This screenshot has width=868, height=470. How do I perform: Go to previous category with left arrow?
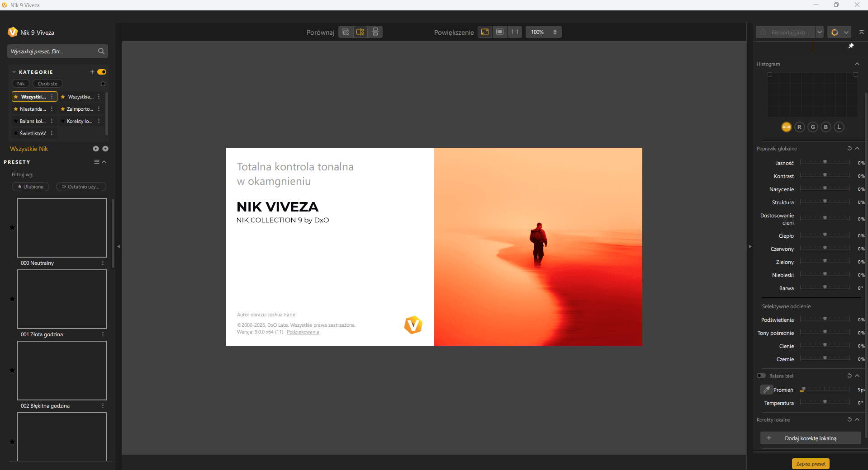[x=96, y=149]
